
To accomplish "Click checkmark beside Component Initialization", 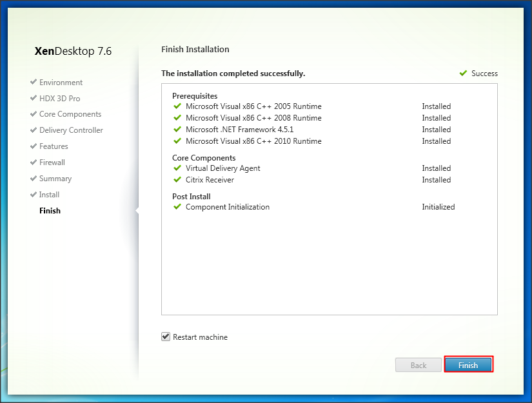I will 177,207.
